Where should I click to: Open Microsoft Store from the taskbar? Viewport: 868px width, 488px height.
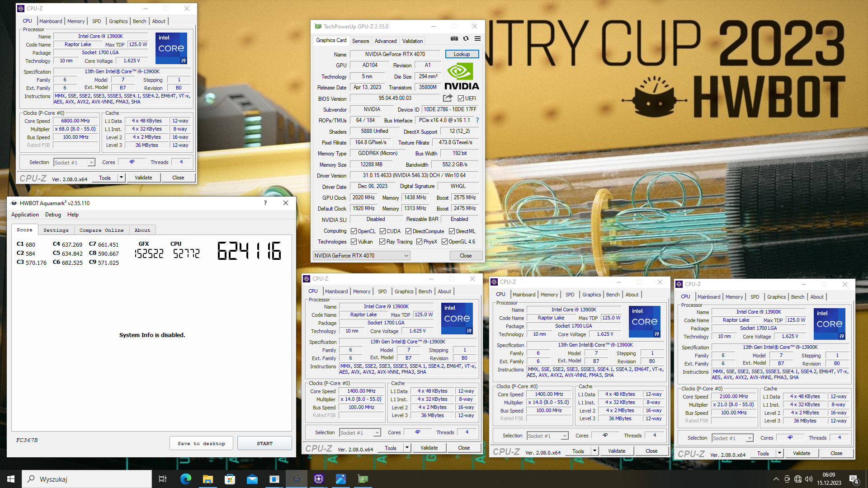[230, 479]
